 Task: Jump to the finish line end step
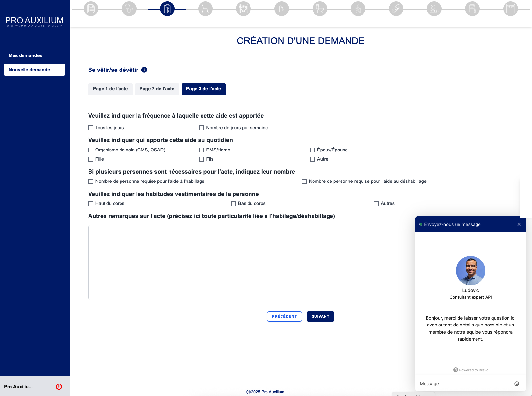tap(510, 8)
